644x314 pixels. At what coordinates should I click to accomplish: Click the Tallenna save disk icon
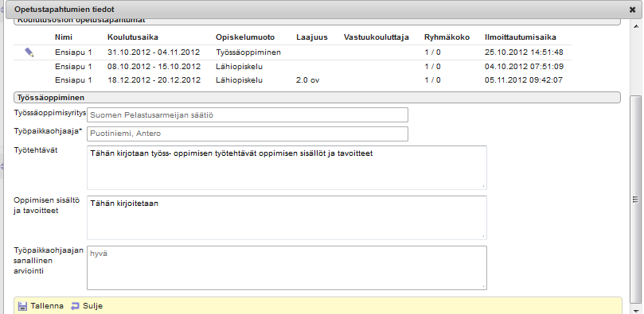23,306
